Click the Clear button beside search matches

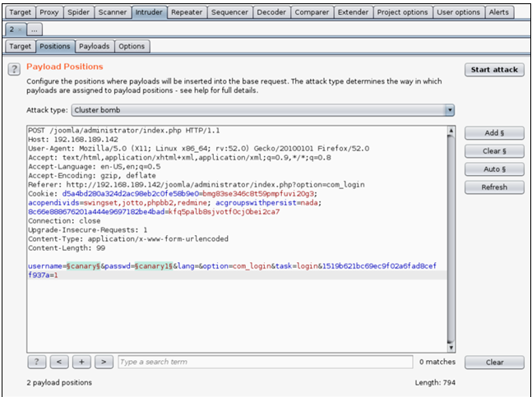pyautogui.click(x=494, y=362)
